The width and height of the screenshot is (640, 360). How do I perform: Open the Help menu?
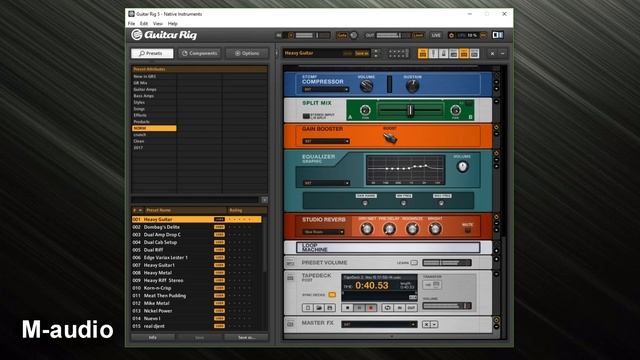tap(173, 24)
